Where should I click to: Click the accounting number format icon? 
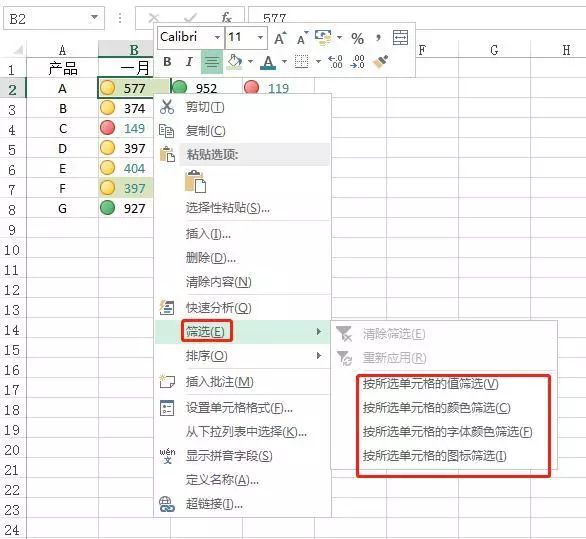click(323, 38)
